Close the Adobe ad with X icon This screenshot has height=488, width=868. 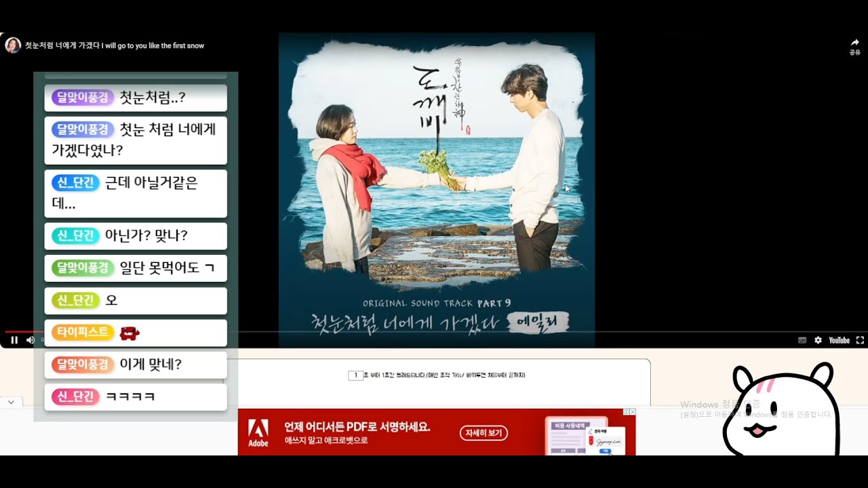[633, 412]
